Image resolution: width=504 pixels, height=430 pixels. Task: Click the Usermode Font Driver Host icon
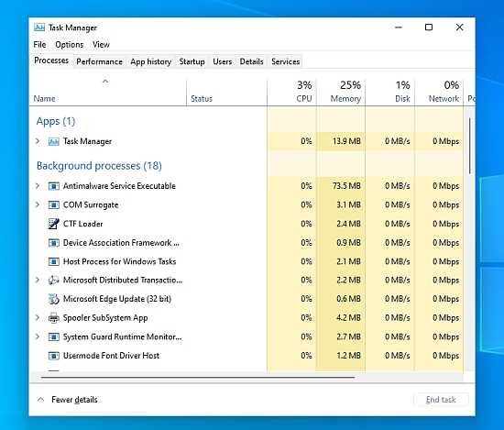[x=53, y=356]
